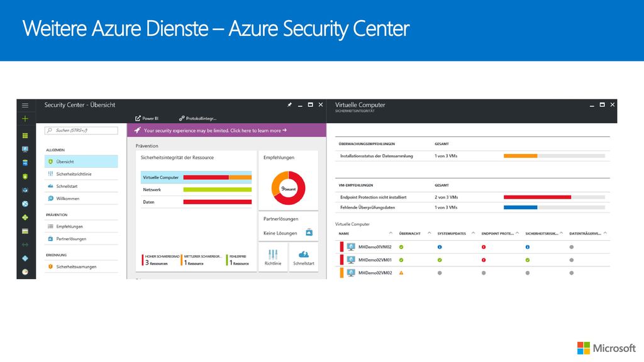644x362 pixels.
Task: Click red Endpoint alert icon for MHDemo02VM01
Action: coord(484,260)
